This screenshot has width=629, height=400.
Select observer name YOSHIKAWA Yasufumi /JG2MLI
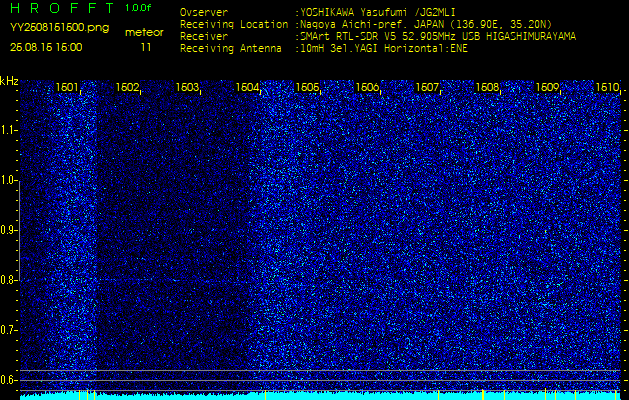point(377,12)
